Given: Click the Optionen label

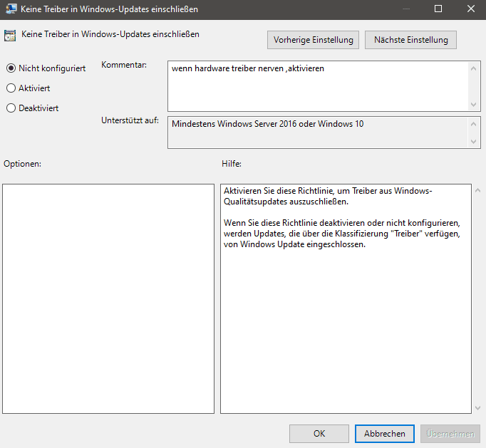Looking at the screenshot, I should click(22, 164).
